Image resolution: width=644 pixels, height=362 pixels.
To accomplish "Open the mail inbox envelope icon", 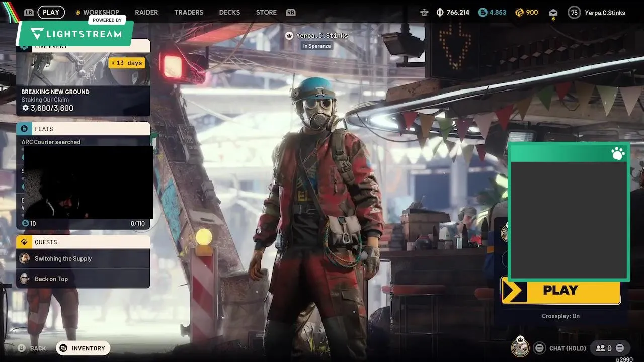I will click(x=553, y=13).
